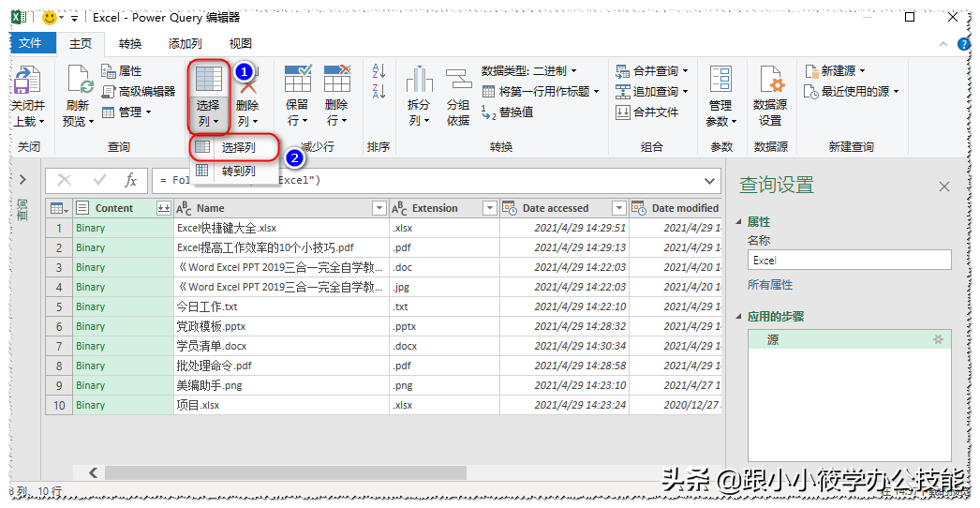Open the New Source (新建源) dropdown
Viewport: 980px width, 508px height.
pyautogui.click(x=835, y=70)
